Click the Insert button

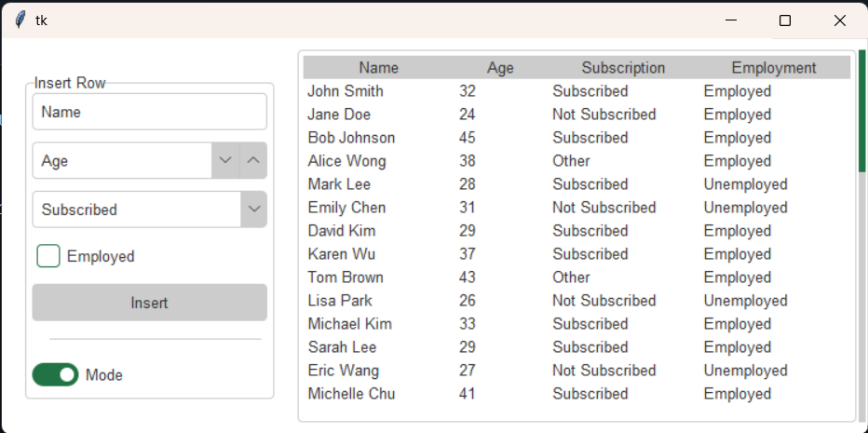(149, 303)
